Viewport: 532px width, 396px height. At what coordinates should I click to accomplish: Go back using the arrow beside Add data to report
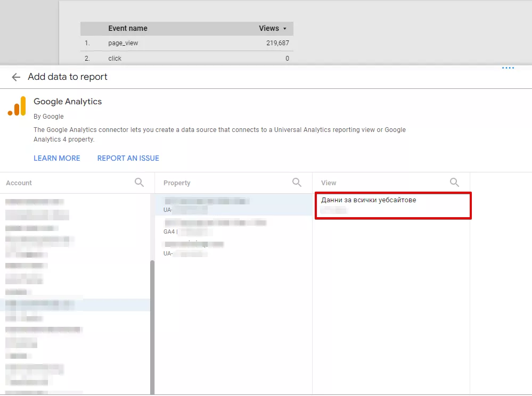coord(16,77)
